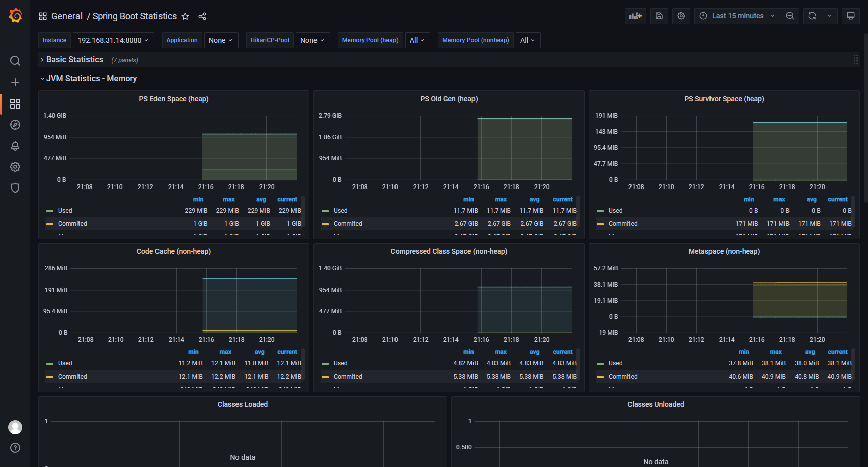
Task: Open the HikariCP-Pool None dropdown
Action: [312, 40]
